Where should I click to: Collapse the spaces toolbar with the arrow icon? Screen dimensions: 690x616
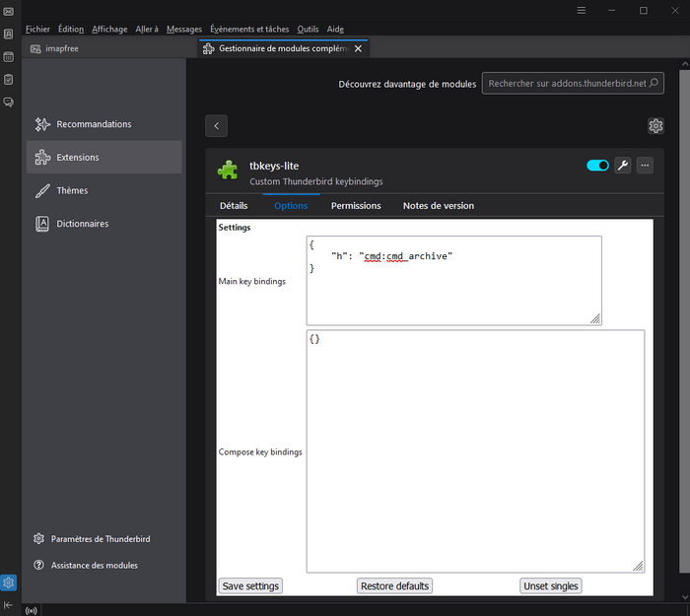point(8,605)
